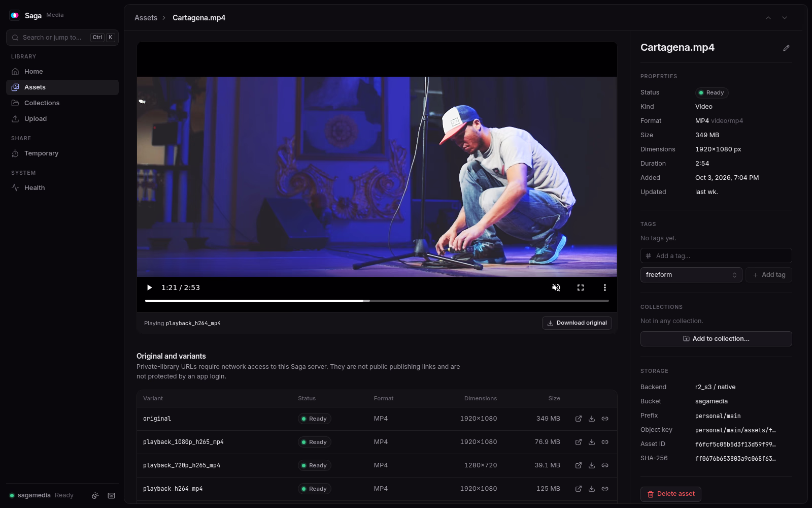Open the keyboard shortcuts icon in sidebar footer

click(112, 496)
